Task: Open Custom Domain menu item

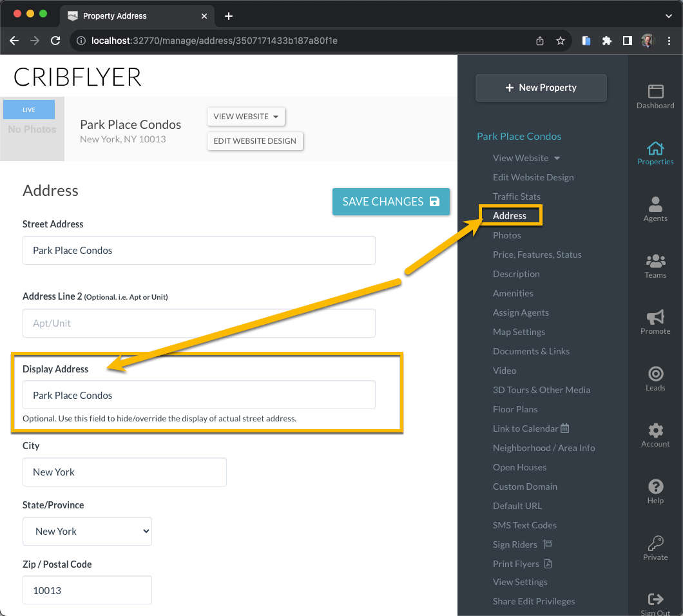Action: pyautogui.click(x=525, y=486)
